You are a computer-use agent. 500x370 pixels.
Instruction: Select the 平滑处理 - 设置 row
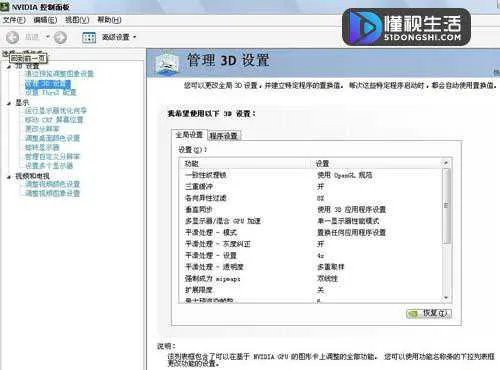pos(311,256)
